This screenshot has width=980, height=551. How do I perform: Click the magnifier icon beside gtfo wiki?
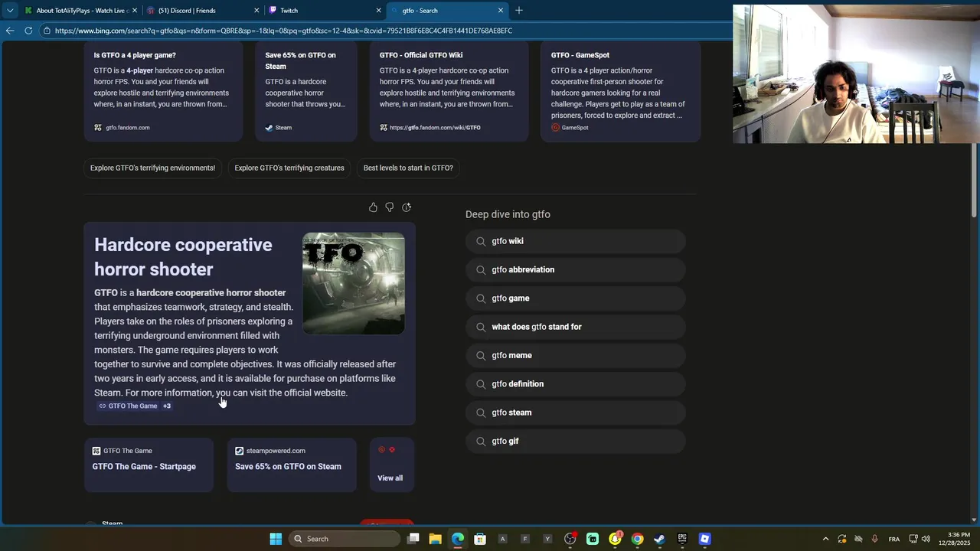tap(481, 241)
